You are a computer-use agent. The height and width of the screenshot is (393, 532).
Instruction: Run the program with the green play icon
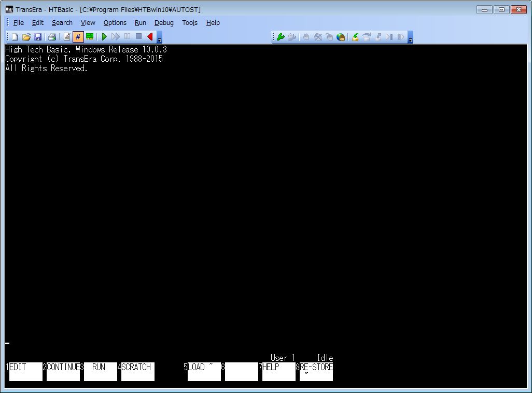pyautogui.click(x=104, y=37)
